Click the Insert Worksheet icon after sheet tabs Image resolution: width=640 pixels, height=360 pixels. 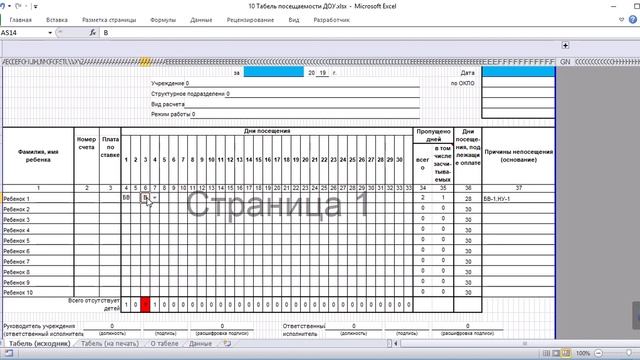227,344
